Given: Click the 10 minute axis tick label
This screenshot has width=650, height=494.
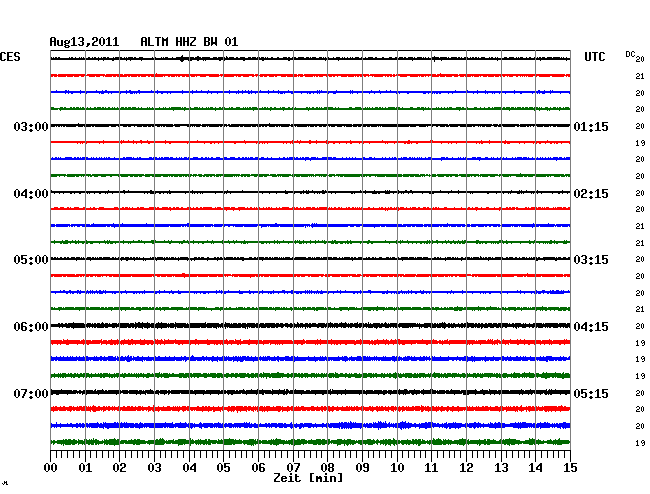Looking at the screenshot, I should coord(397,468).
